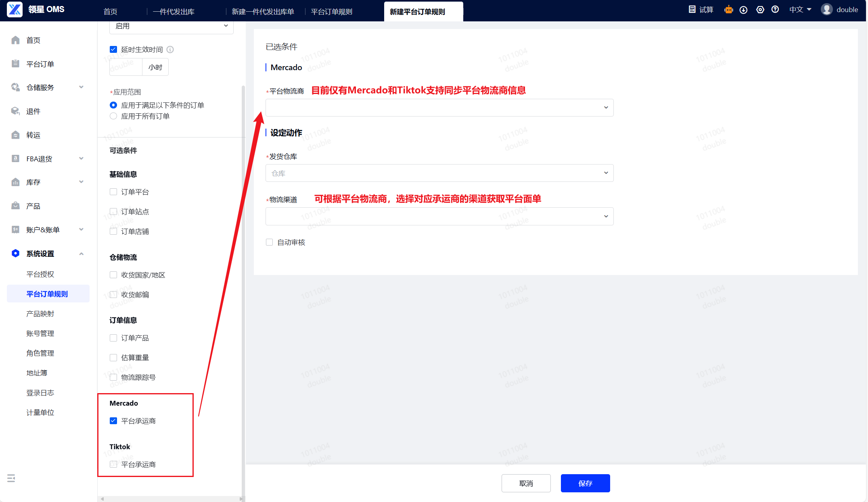Open 产品映射 in system settings menu
Screen dimensions: 868x502
[x=40, y=314]
